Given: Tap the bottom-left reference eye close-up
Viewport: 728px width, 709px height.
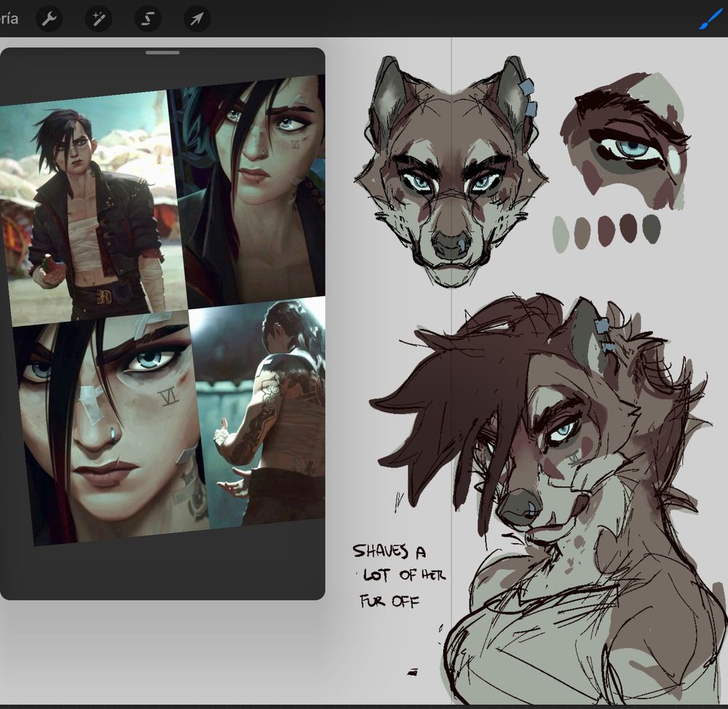Looking at the screenshot, I should 111,427.
